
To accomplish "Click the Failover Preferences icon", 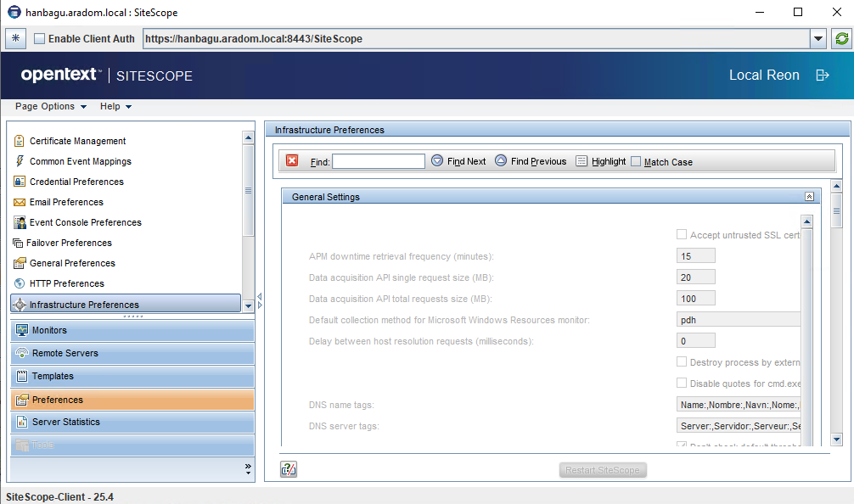I will click(x=18, y=243).
